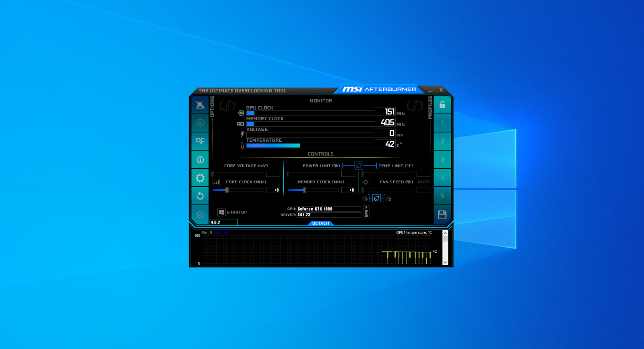Open MSI Kombustor stress test (K icon)
This screenshot has height=349, width=644.
tap(200, 123)
